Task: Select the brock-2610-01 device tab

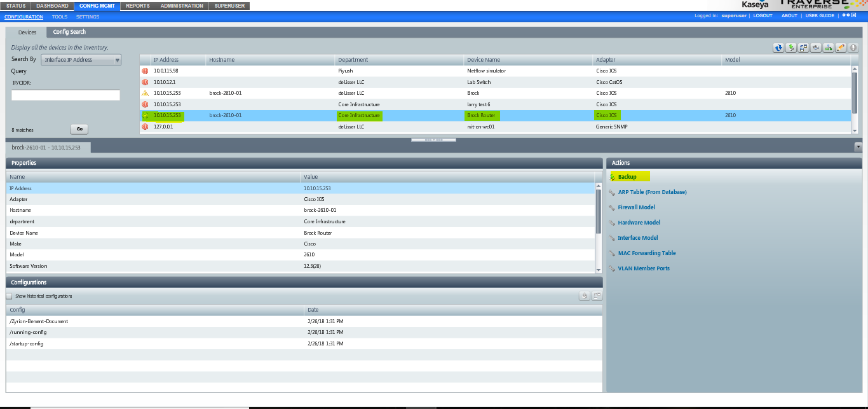Action: click(x=48, y=147)
